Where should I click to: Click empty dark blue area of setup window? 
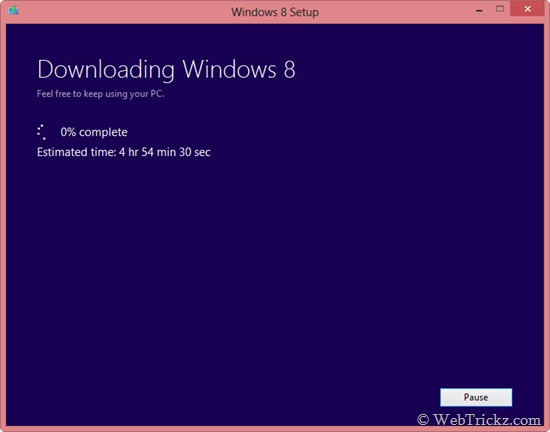pyautogui.click(x=275, y=266)
